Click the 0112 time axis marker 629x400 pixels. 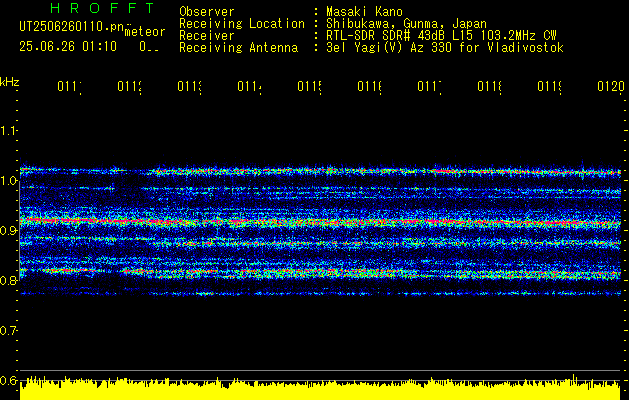[x=130, y=87]
